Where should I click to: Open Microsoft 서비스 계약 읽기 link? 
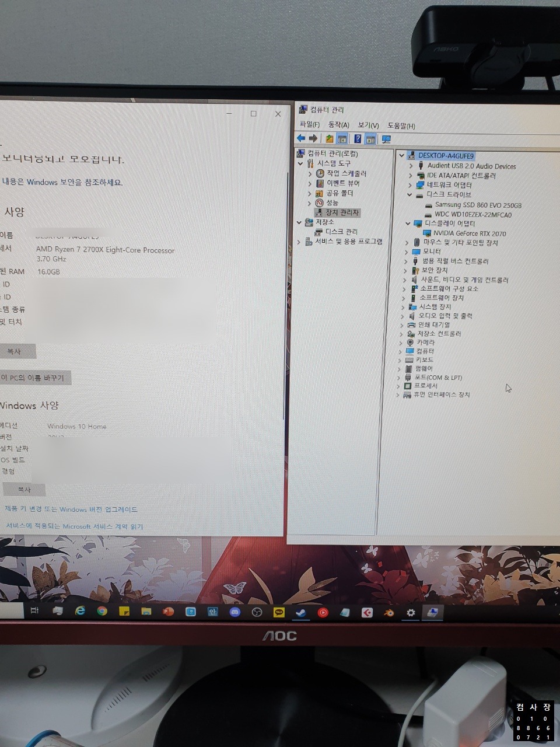pos(74,526)
